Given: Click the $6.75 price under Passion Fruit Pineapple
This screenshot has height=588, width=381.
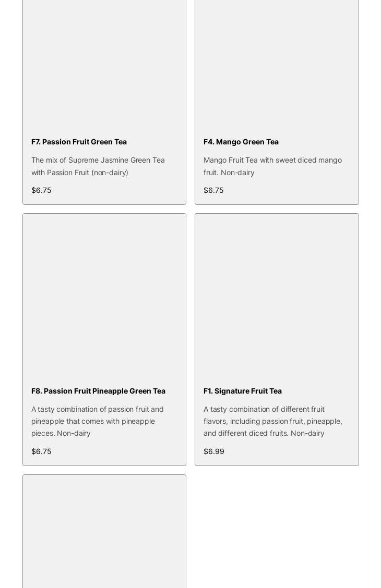Looking at the screenshot, I should (41, 451).
